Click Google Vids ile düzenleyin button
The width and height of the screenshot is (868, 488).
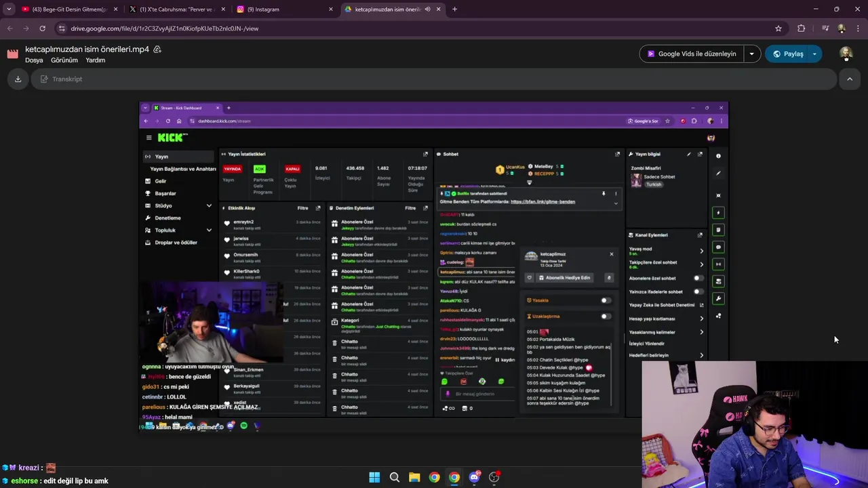pos(691,54)
